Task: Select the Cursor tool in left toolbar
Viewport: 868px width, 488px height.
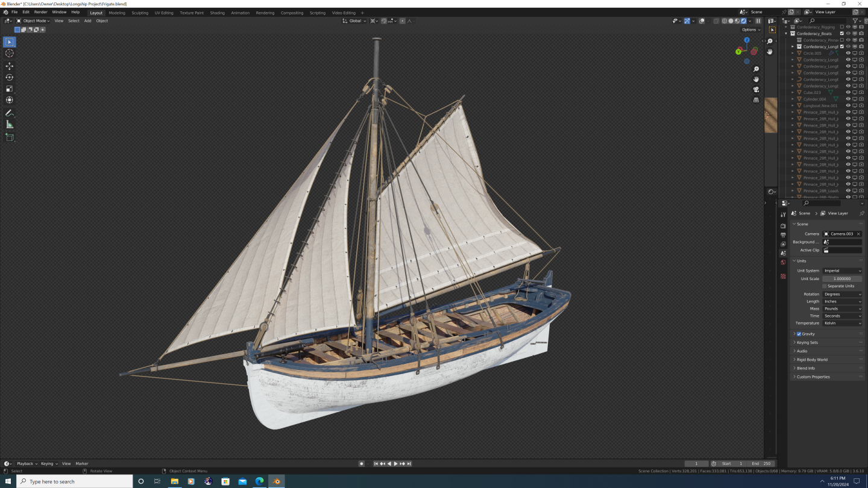Action: tap(10, 54)
